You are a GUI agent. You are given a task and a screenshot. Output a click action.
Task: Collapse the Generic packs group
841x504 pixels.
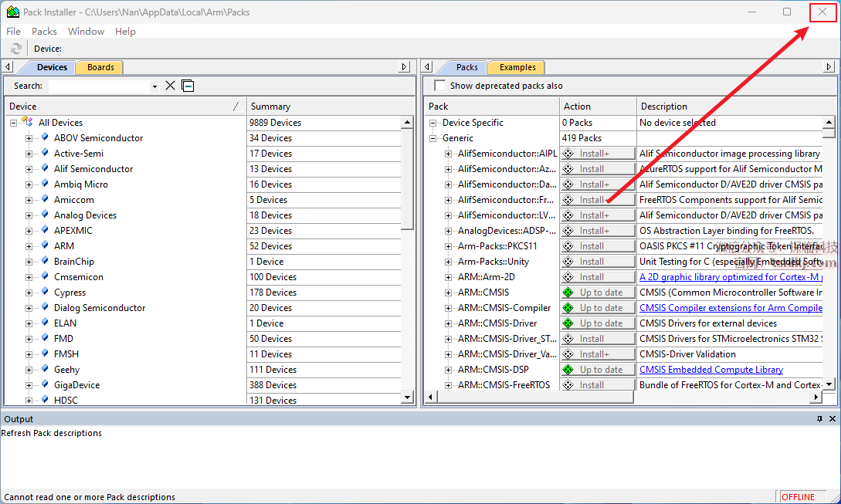433,138
